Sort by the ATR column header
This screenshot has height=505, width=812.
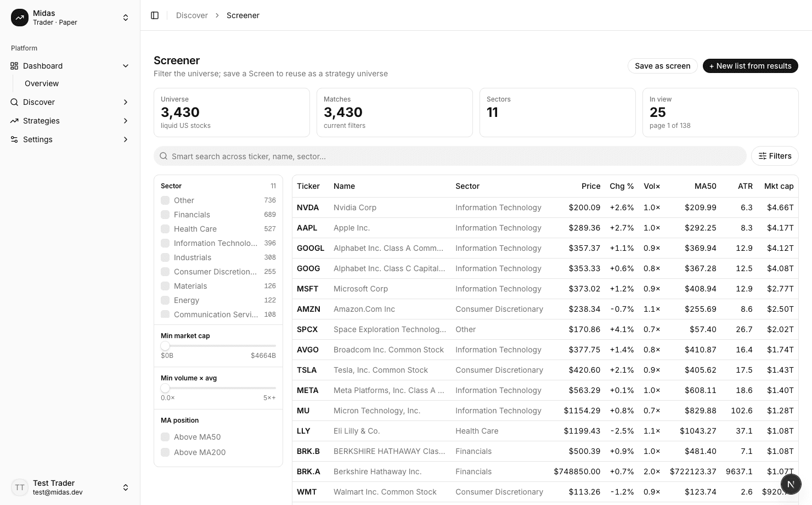coord(745,186)
